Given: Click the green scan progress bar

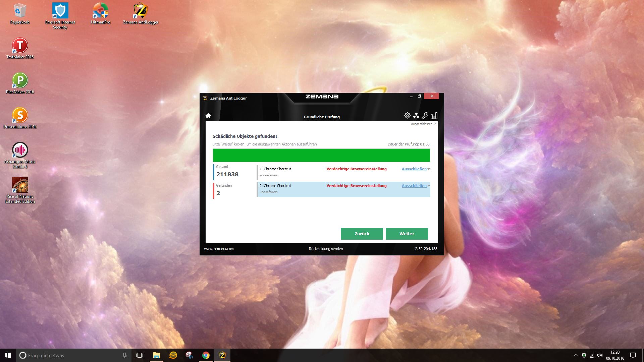Looking at the screenshot, I should (321, 156).
